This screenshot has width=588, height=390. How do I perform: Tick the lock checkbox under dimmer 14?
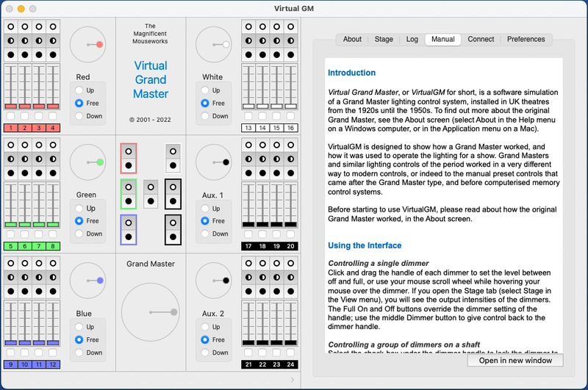[x=261, y=116]
